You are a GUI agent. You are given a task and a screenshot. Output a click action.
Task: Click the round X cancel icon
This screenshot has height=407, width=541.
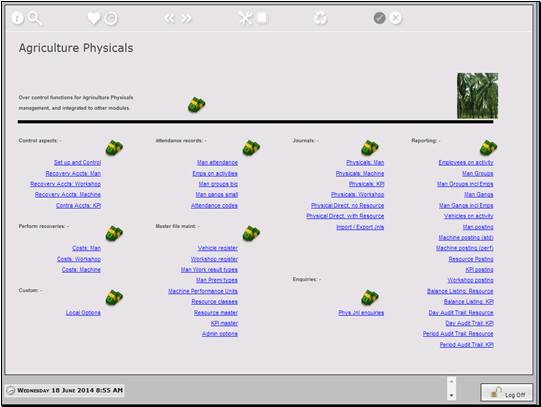pyautogui.click(x=395, y=18)
